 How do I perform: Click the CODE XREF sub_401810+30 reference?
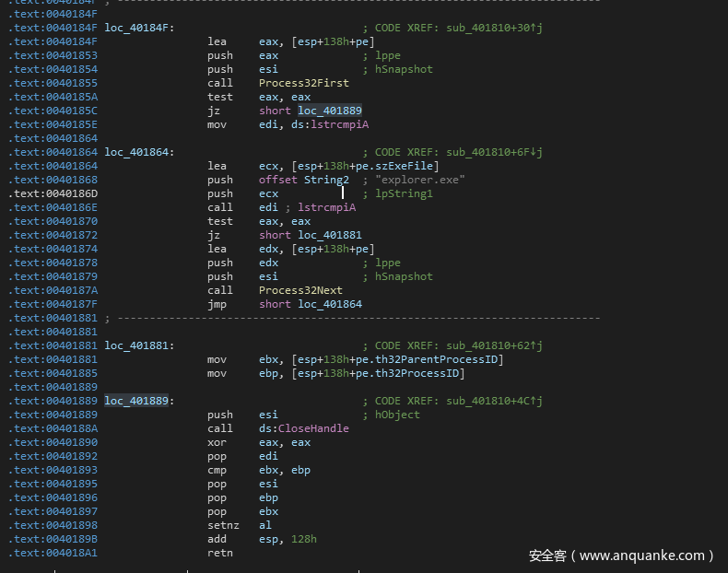click(x=486, y=28)
